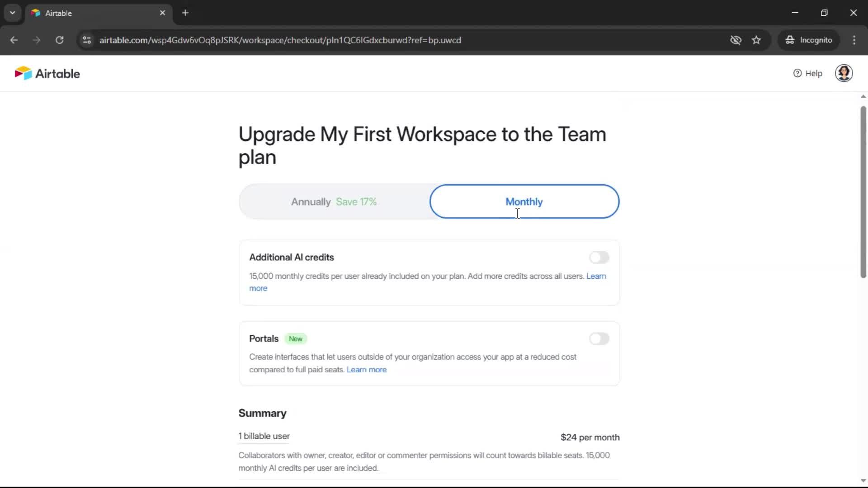The height and width of the screenshot is (488, 868).
Task: Click the address bar URL
Action: pyautogui.click(x=280, y=40)
